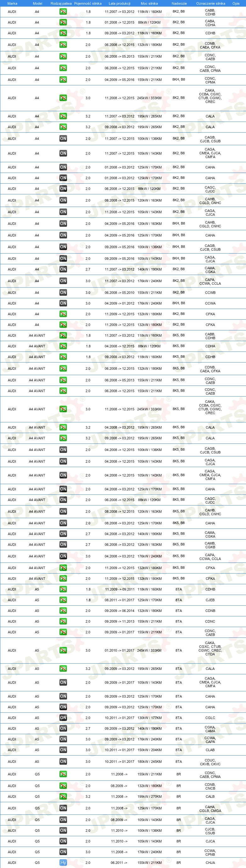
Task: Select the CALB engine code cell
Action: point(210,797)
